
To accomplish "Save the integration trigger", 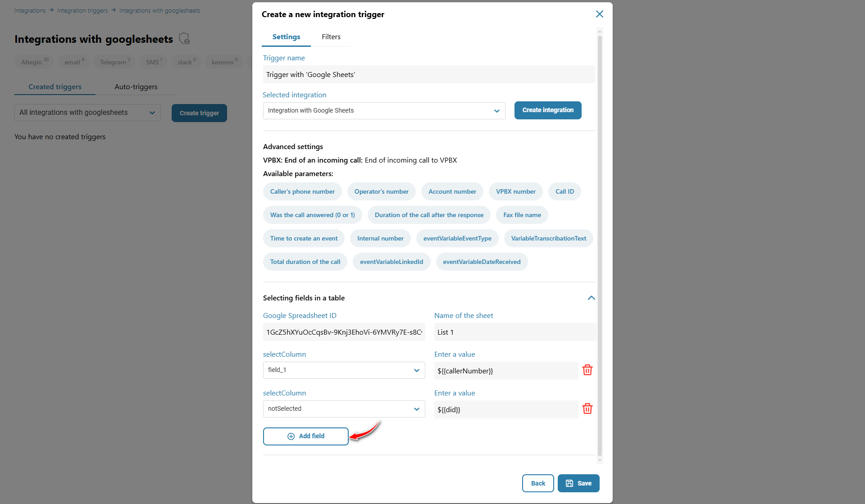I will [x=578, y=483].
